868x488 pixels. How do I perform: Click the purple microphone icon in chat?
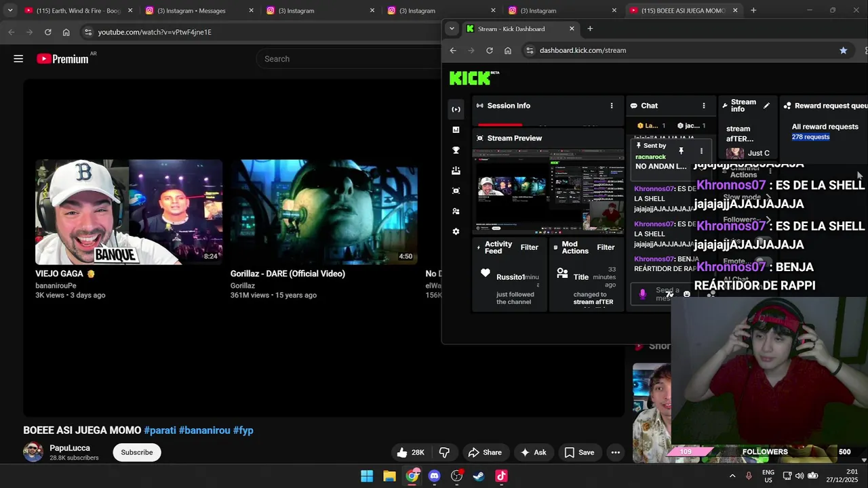coord(643,293)
